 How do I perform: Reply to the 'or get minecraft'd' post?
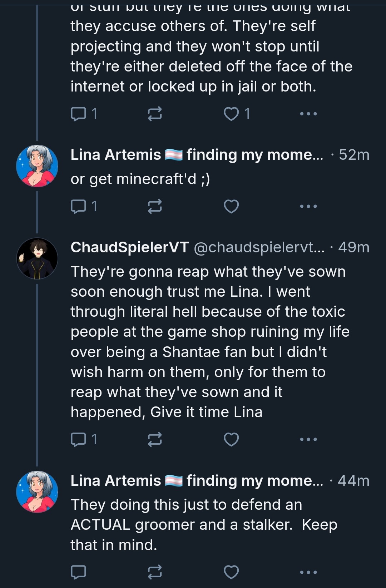point(78,206)
